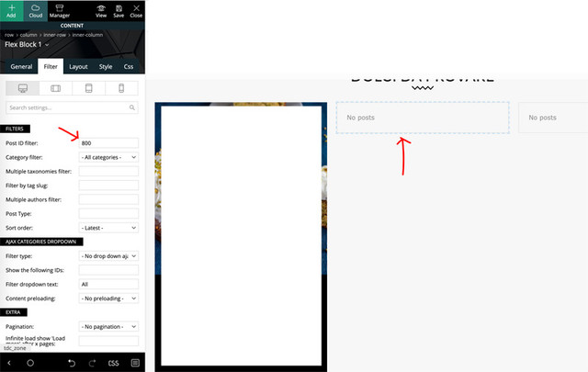The image size is (588, 372).
Task: Click the View page icon
Action: (x=101, y=10)
